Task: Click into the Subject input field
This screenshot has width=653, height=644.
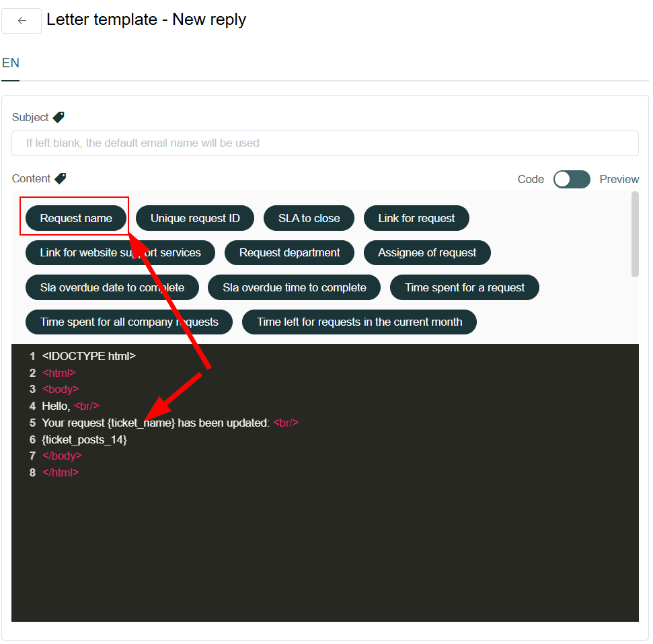Action: tap(325, 143)
